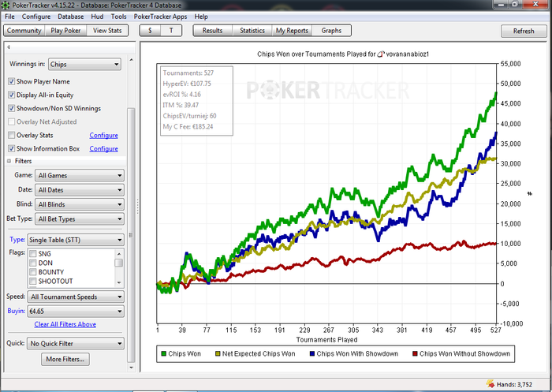Open the Buyin €4.65 dropdown
The image size is (552, 392).
[x=76, y=312]
